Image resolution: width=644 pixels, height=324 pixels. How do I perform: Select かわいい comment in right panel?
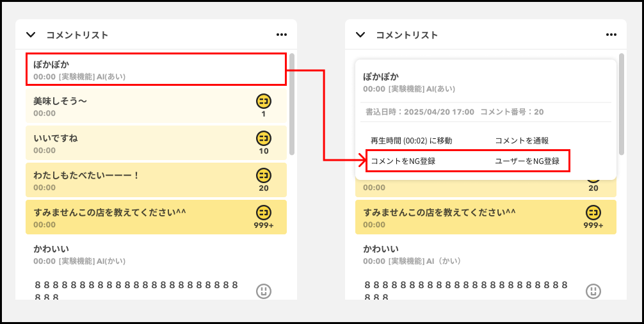point(486,254)
